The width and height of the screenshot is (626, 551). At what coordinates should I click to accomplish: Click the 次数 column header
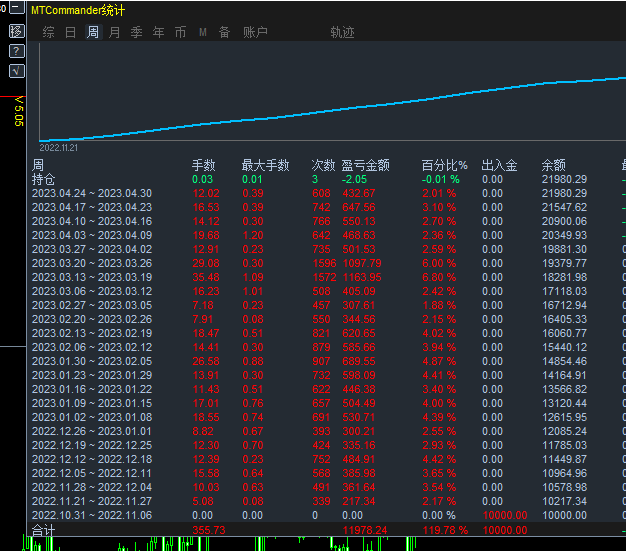point(323,165)
